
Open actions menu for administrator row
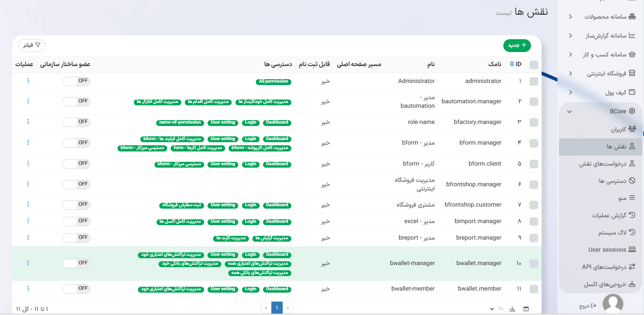pyautogui.click(x=28, y=81)
